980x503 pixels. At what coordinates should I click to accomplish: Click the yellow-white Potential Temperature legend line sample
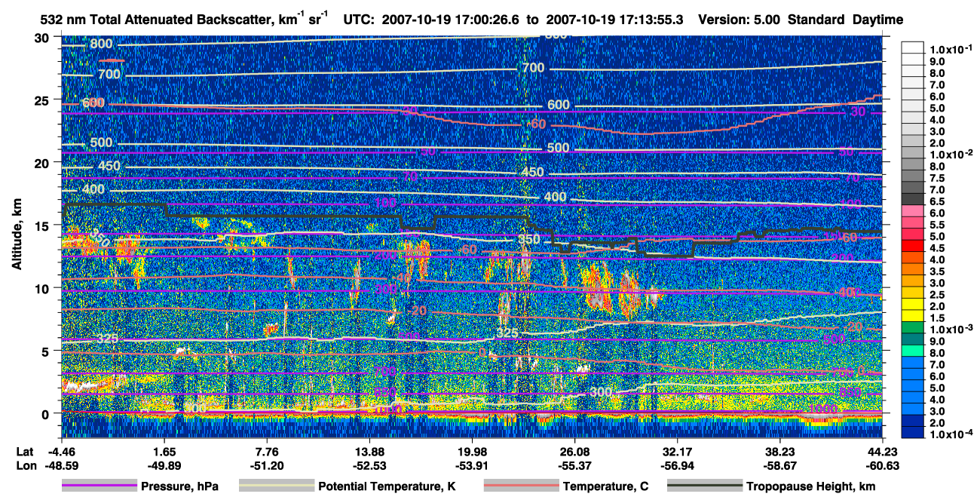[277, 486]
